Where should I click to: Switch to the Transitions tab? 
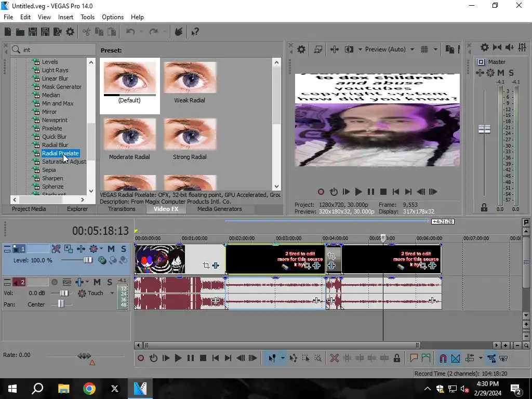(122, 209)
